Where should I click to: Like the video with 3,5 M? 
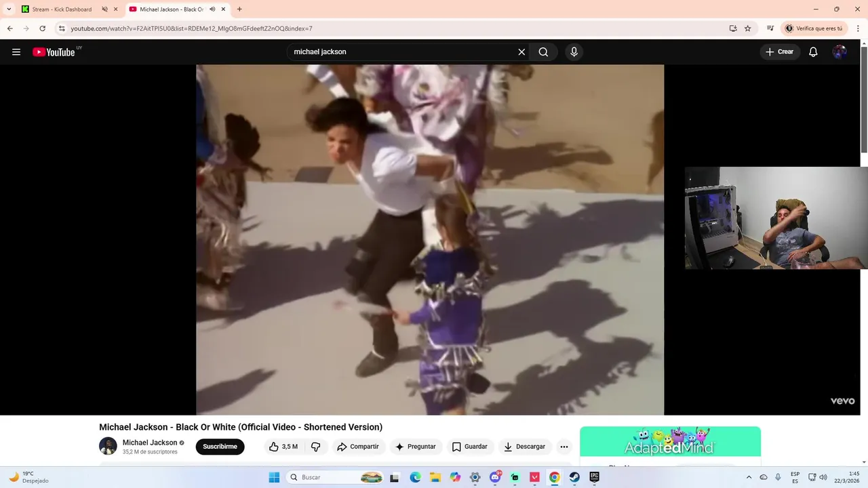[x=283, y=447]
